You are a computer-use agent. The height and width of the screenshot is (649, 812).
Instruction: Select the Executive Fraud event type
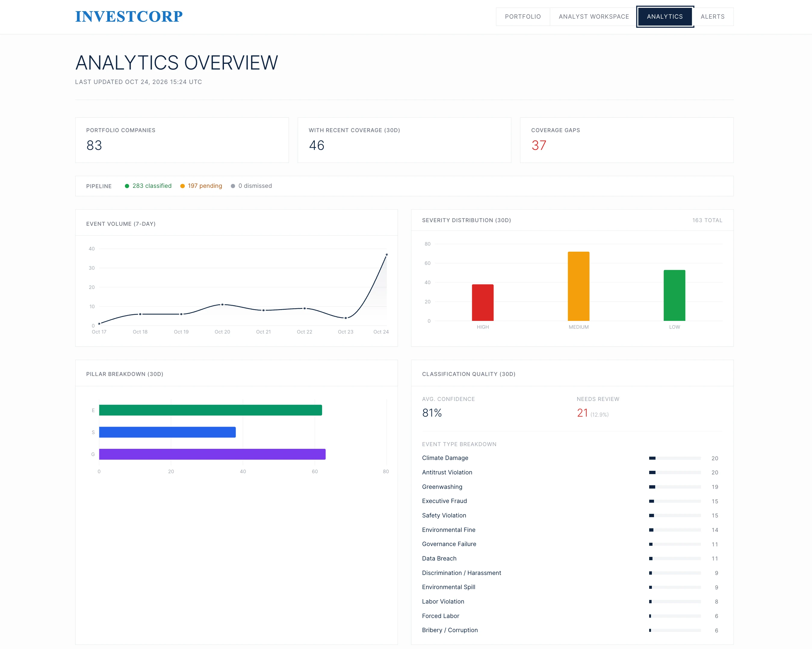coord(572,501)
